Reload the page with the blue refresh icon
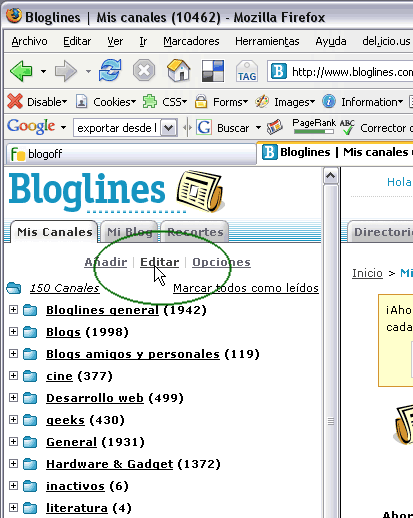This screenshot has height=518, width=413. pyautogui.click(x=110, y=70)
